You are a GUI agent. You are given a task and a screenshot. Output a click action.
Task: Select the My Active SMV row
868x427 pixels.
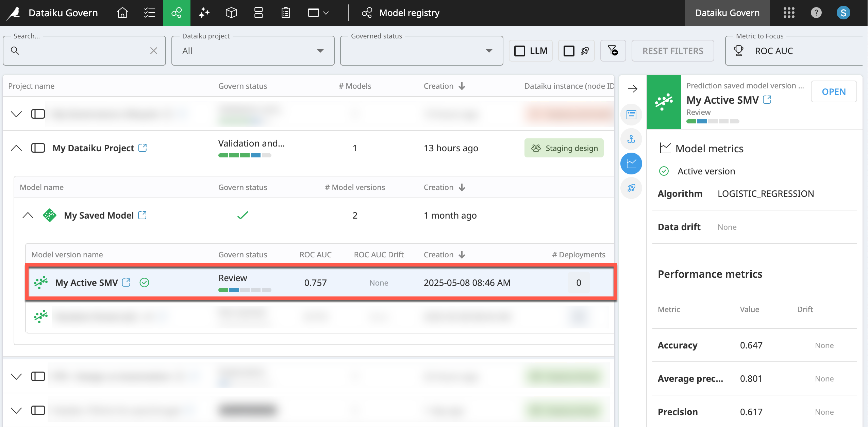coord(321,283)
